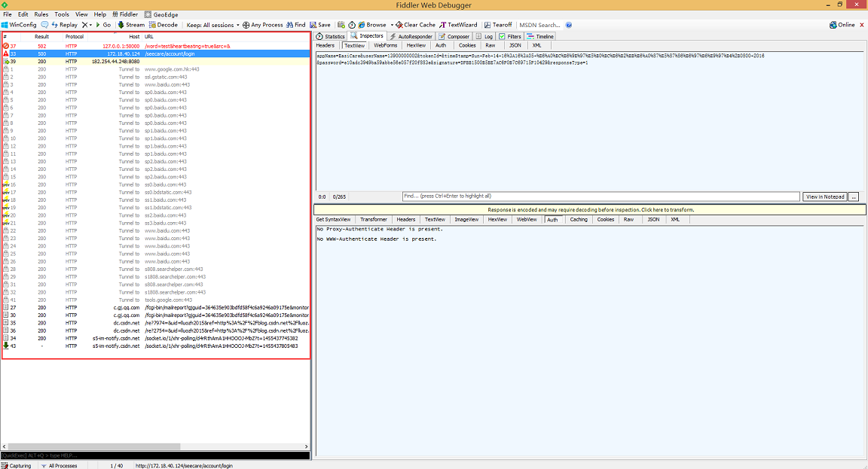Open the GeoEdge menu
This screenshot has height=469, width=868.
[x=161, y=14]
